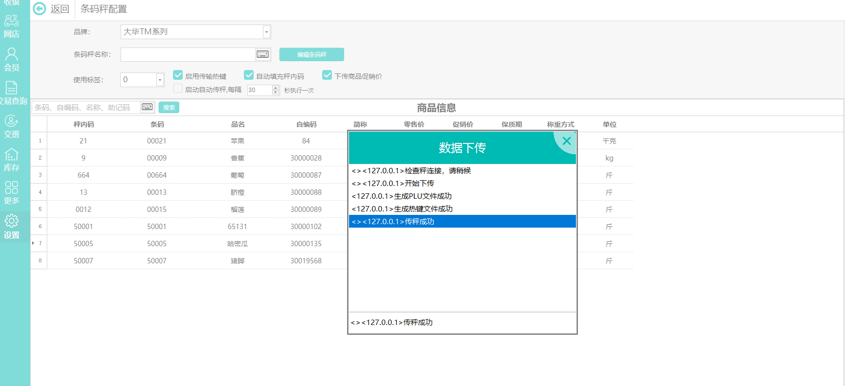845x386 pixels.
Task: Focus the product search input field
Action: coord(86,107)
